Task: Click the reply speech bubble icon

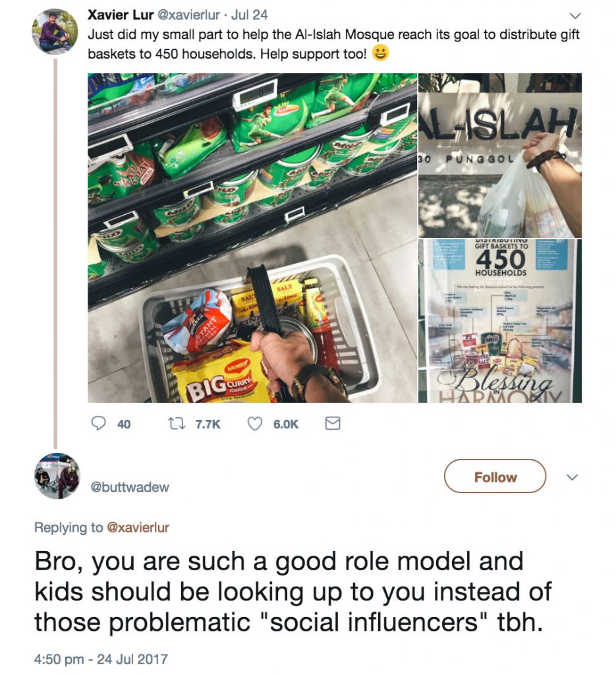Action: pyautogui.click(x=99, y=423)
